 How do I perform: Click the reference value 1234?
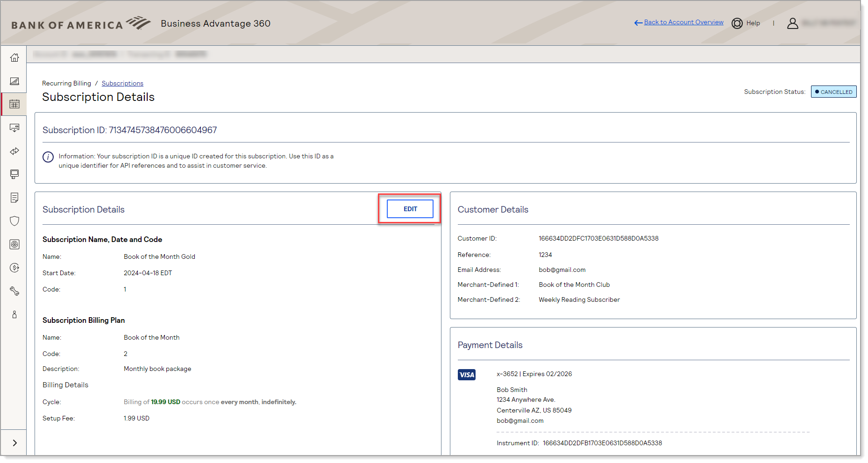point(545,255)
